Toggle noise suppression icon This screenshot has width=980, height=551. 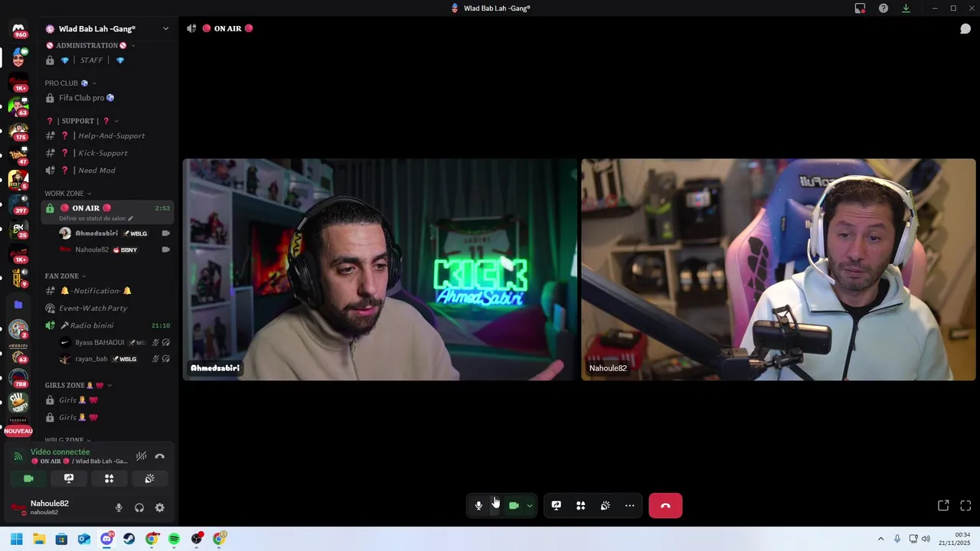point(141,456)
